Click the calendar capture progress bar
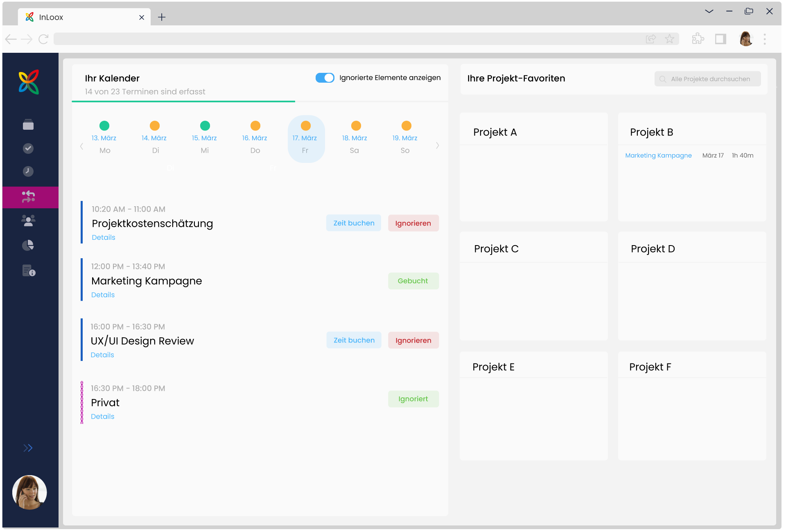 tap(260, 101)
